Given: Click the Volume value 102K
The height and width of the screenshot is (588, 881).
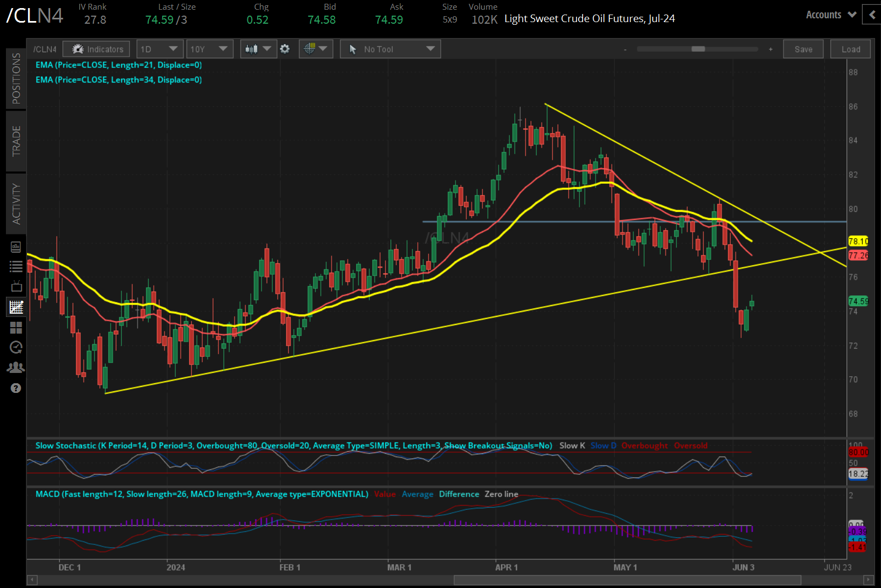Looking at the screenshot, I should pyautogui.click(x=484, y=20).
